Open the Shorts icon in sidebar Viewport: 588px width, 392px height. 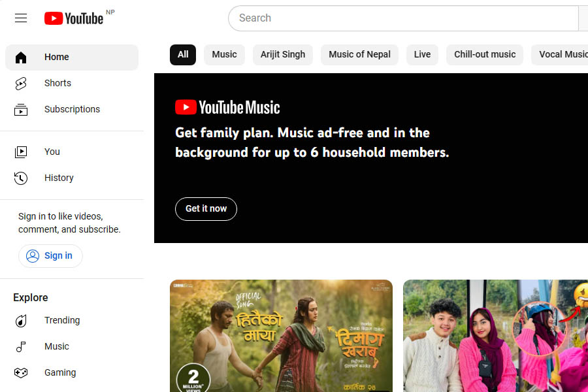point(21,84)
